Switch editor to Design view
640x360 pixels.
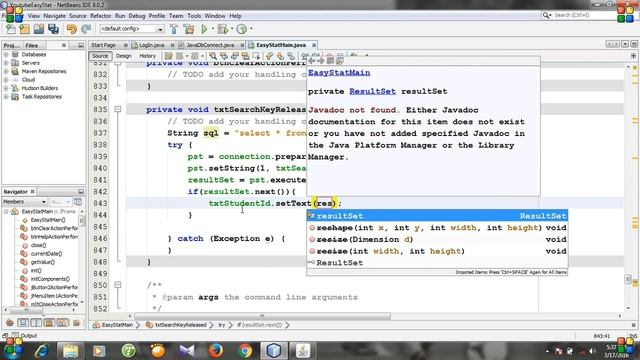pos(123,56)
